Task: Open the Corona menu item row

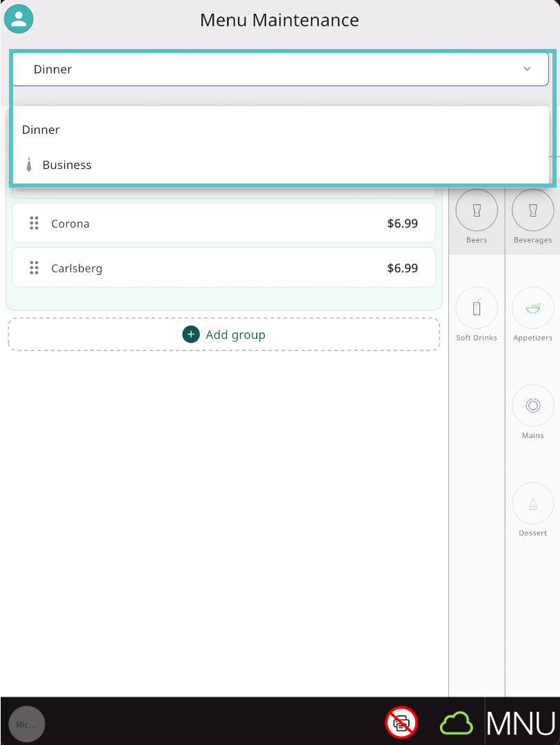Action: click(x=223, y=223)
